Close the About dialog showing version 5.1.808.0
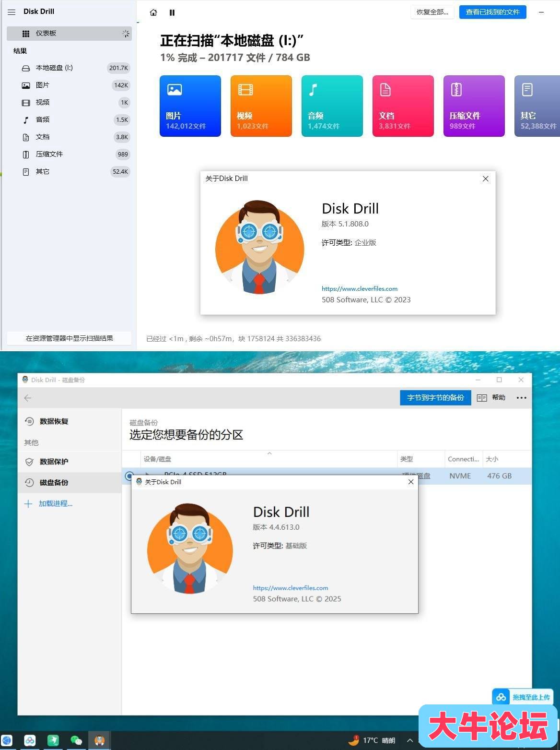 tap(485, 179)
